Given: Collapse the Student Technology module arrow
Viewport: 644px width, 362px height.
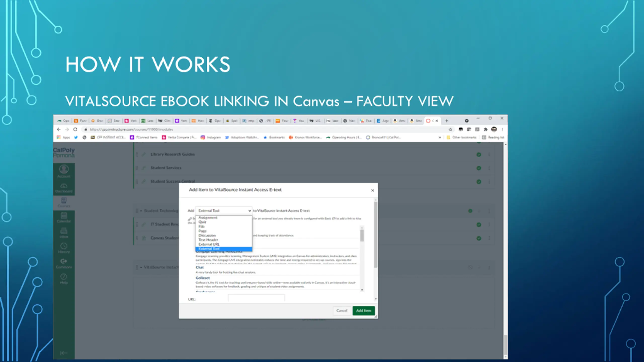Looking at the screenshot, I should pos(141,211).
